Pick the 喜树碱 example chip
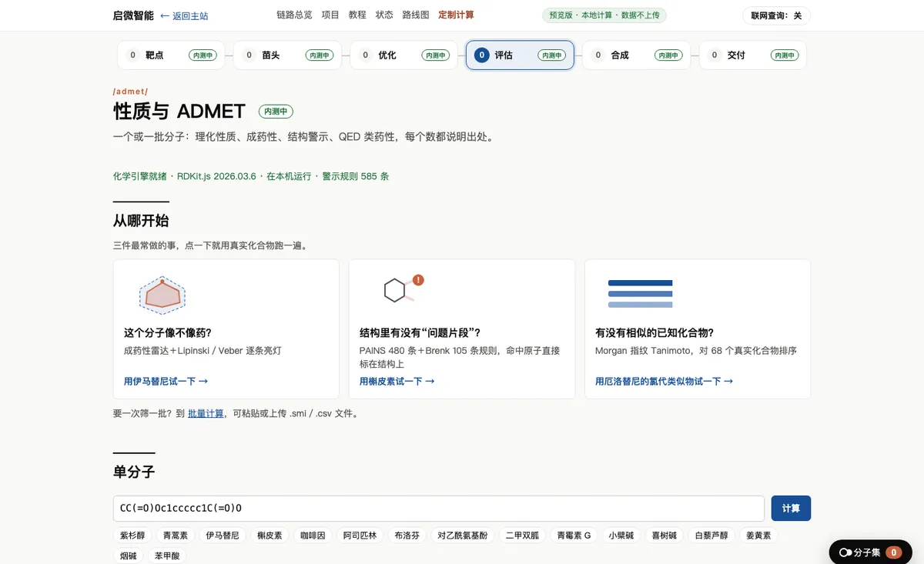 point(665,536)
